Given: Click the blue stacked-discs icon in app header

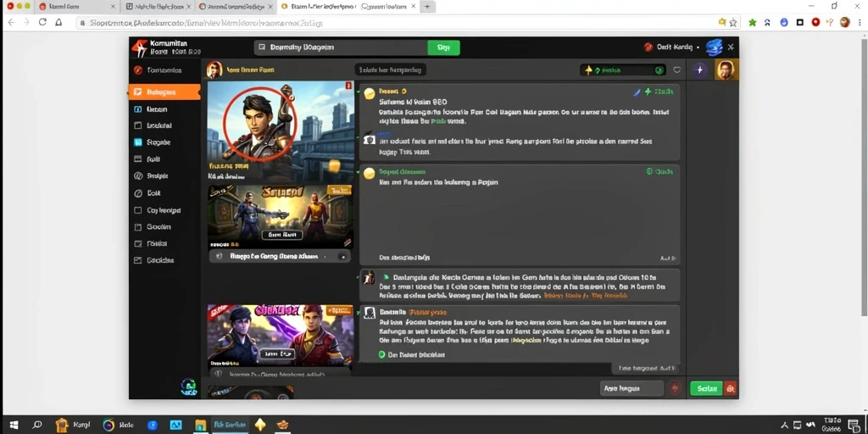Looking at the screenshot, I should click(714, 47).
